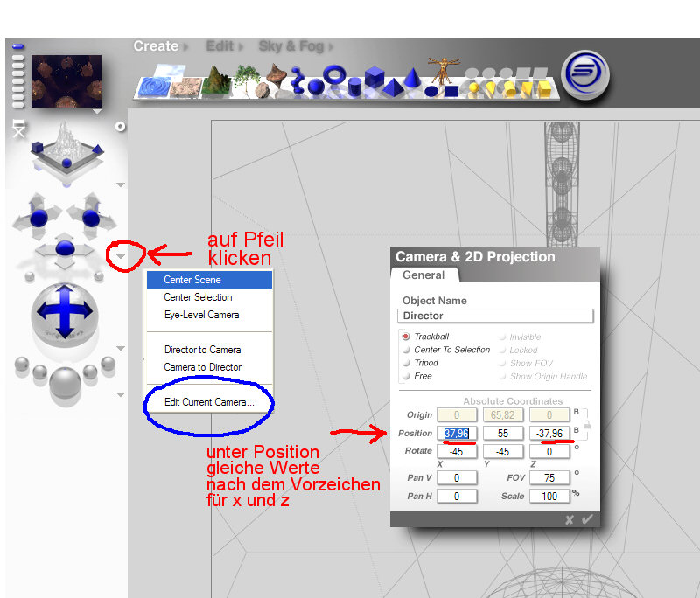Screen dimensions: 700x598
Task: Click the large center field-of-view sphere
Action: [x=65, y=383]
